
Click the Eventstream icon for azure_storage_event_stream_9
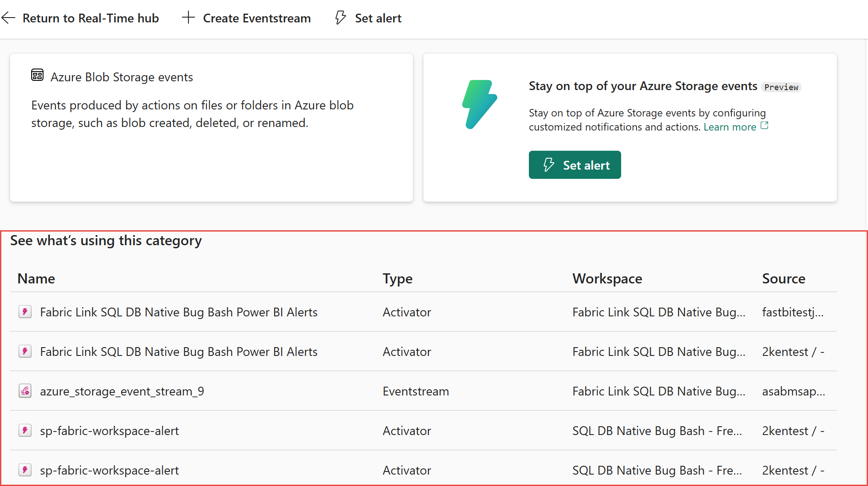[25, 391]
